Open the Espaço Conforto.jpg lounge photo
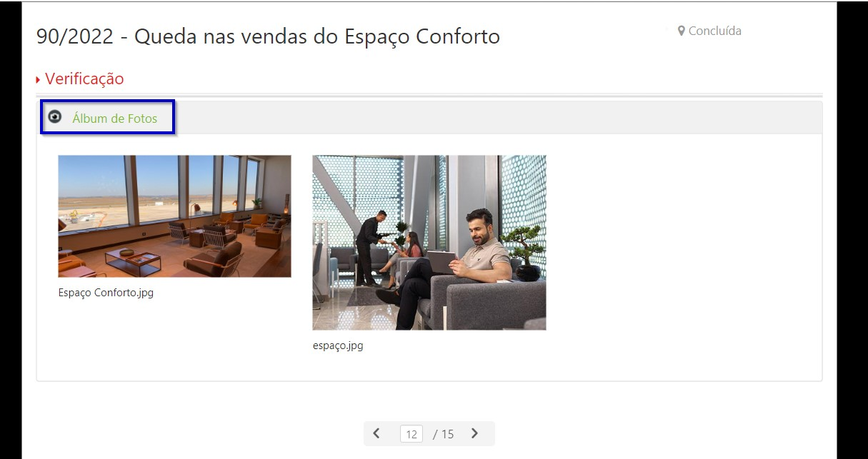 pos(174,216)
